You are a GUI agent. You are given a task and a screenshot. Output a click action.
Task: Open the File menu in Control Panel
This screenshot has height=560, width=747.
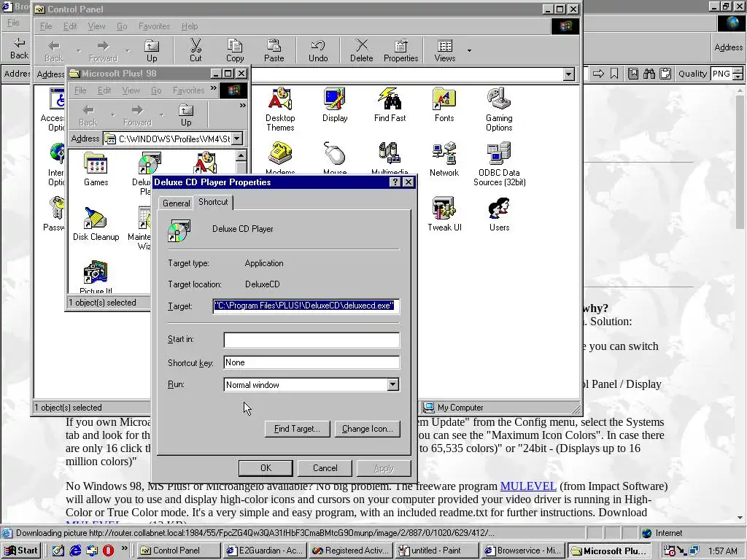point(46,26)
